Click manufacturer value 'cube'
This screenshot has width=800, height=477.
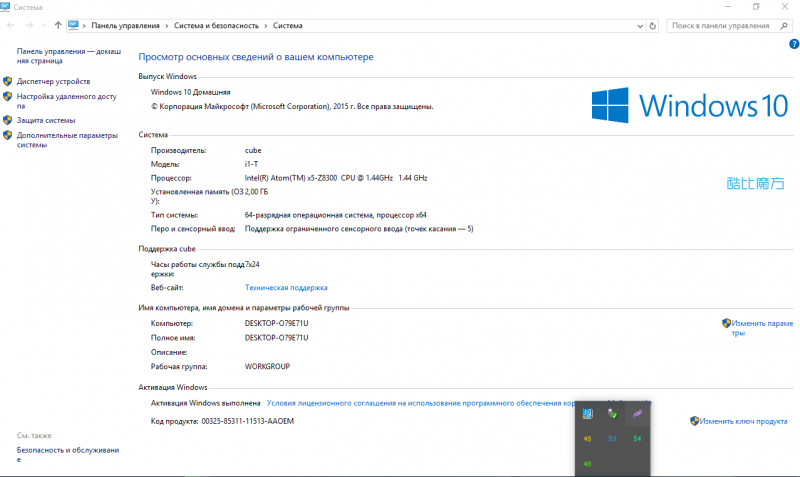(x=253, y=150)
